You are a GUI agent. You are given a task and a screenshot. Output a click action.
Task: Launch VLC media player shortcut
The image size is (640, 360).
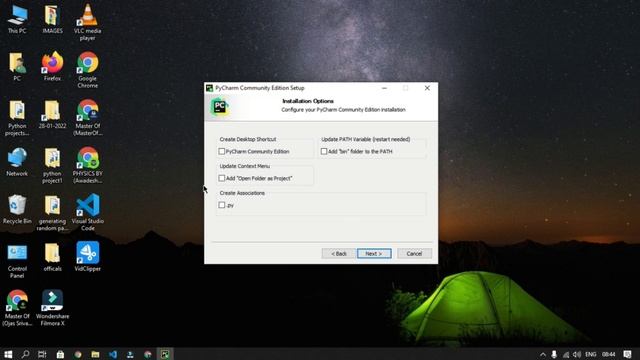pyautogui.click(x=87, y=21)
